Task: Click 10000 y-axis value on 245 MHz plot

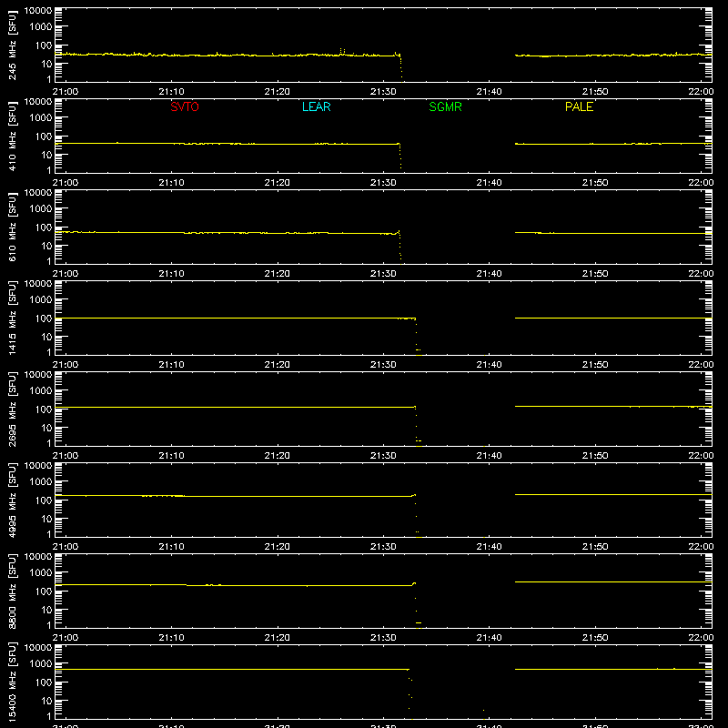Action: tap(38, 11)
